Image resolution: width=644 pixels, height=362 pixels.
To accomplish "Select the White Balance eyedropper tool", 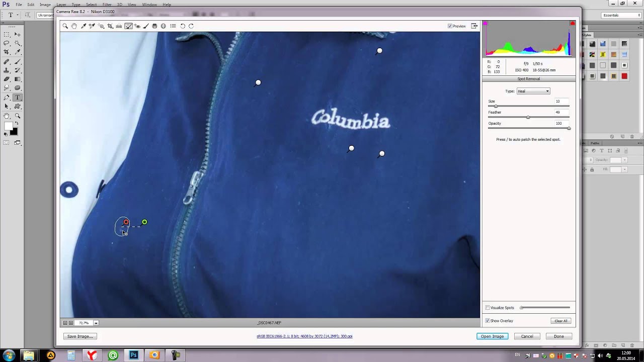I will tap(83, 26).
